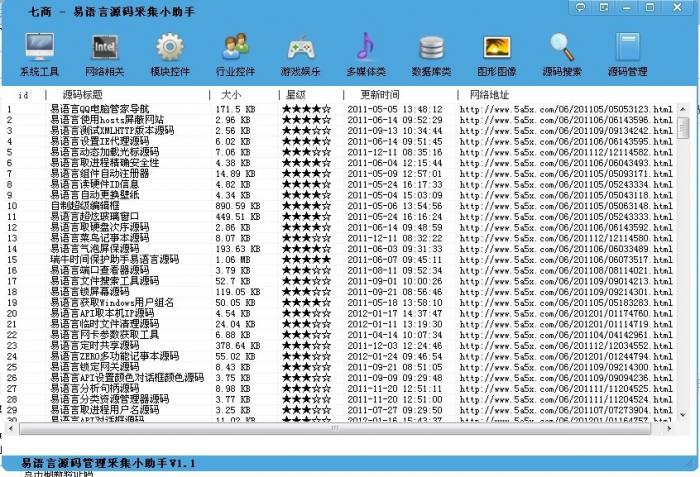Select row 易语言读硬件ID信息
This screenshot has width=700, height=477.
coord(340,184)
